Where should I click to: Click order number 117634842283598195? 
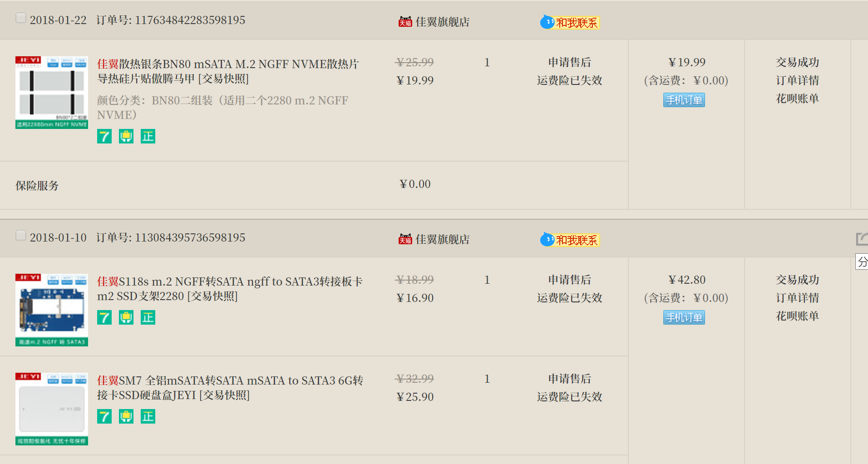[x=190, y=20]
